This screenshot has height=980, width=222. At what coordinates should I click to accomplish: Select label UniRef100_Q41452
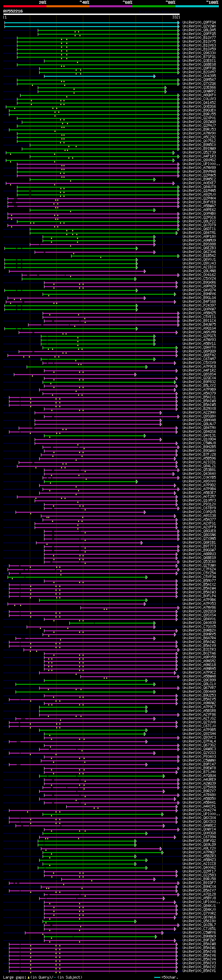[199, 103]
